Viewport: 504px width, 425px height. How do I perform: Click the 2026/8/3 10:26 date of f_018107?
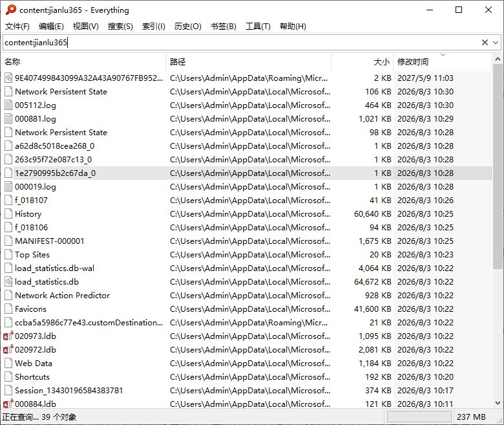tap(425, 201)
